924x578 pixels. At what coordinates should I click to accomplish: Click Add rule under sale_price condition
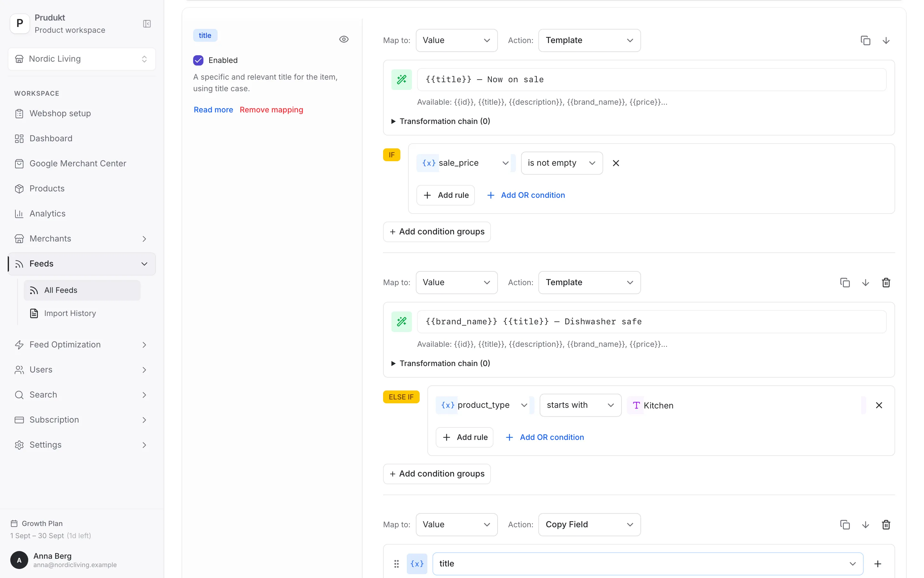445,195
